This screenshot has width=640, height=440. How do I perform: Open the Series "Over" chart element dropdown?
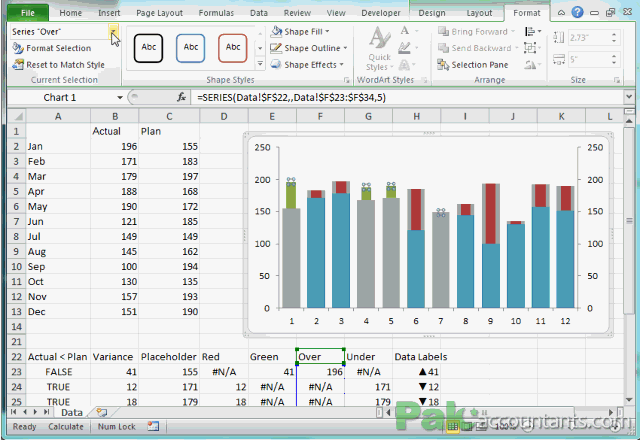113,31
